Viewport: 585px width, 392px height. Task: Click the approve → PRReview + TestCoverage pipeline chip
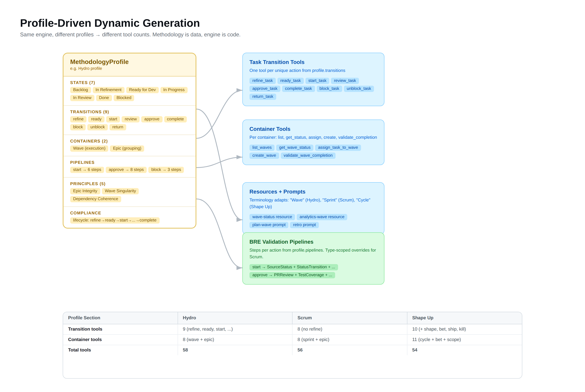[292, 275]
